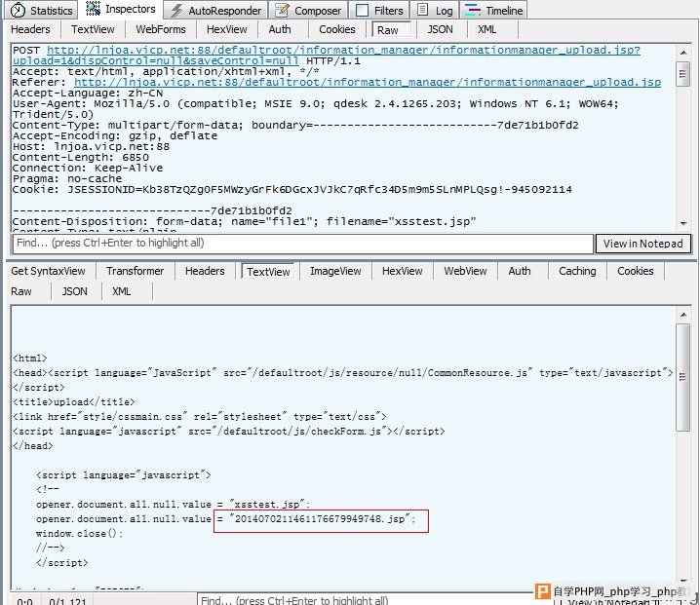Click the response Find input field
Viewport: 700px width, 605px height.
(x=366, y=600)
